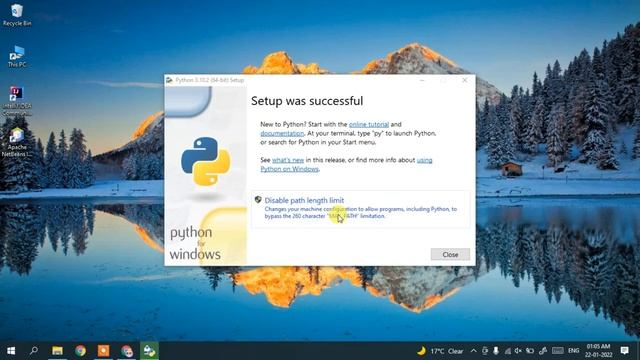Launch Google Chrome from the taskbar
Image resolution: width=640 pixels, height=360 pixels.
[x=80, y=351]
